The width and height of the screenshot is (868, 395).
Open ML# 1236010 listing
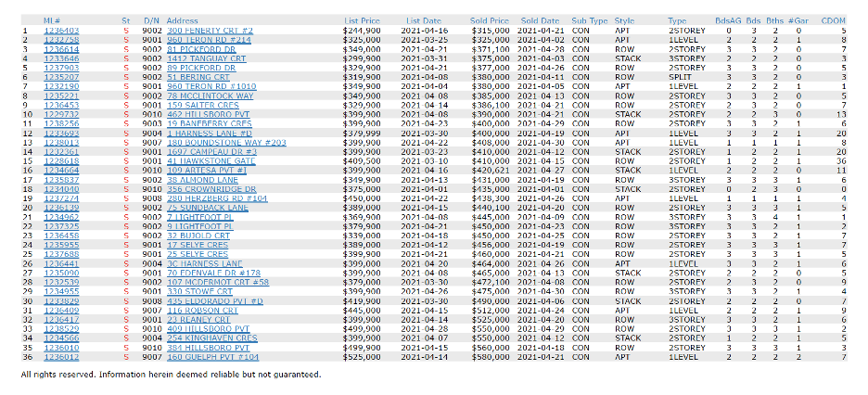click(61, 348)
